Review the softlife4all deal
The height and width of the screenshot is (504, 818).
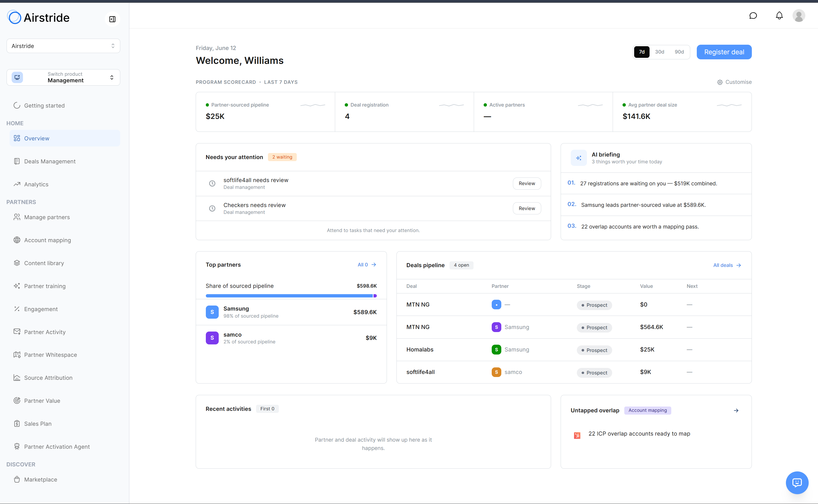527,183
